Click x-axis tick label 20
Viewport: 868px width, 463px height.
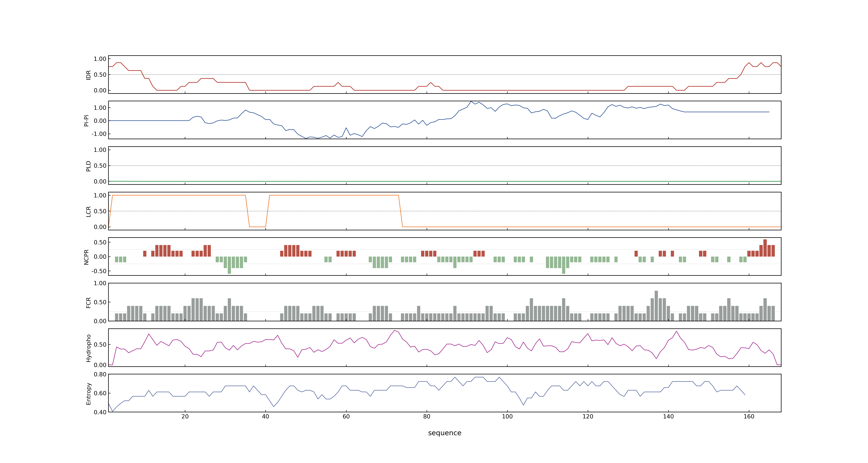185,416
